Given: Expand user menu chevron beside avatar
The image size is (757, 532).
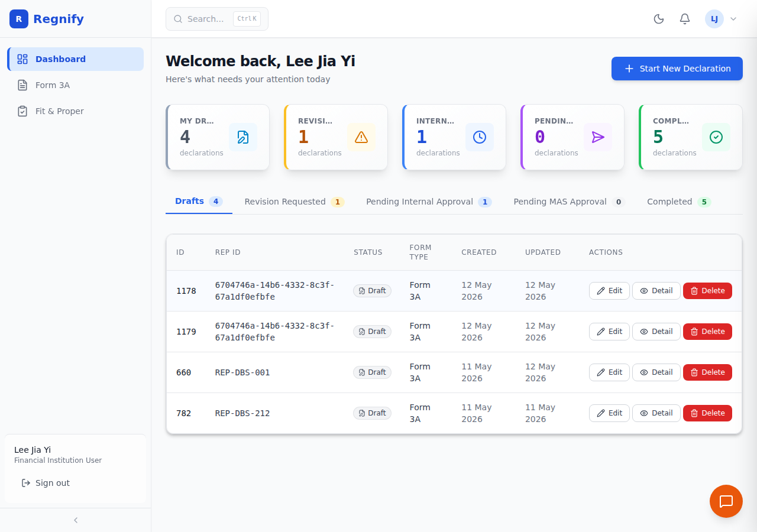Looking at the screenshot, I should pyautogui.click(x=733, y=19).
